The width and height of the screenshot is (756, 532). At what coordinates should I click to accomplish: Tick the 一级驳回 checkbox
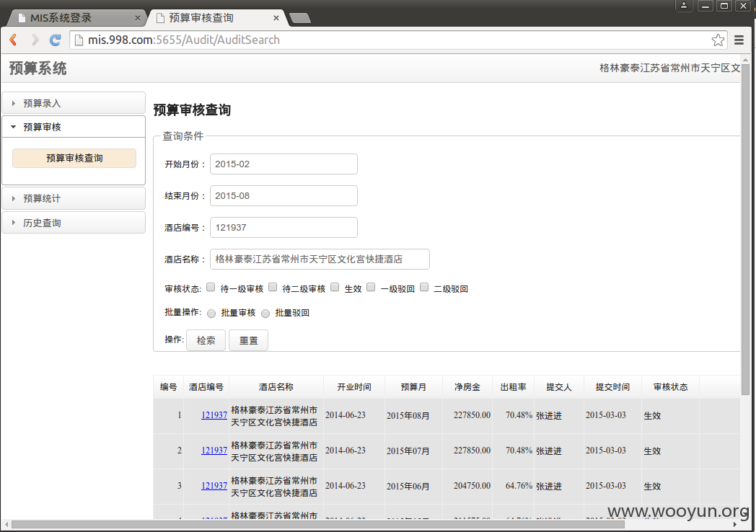[x=371, y=287]
